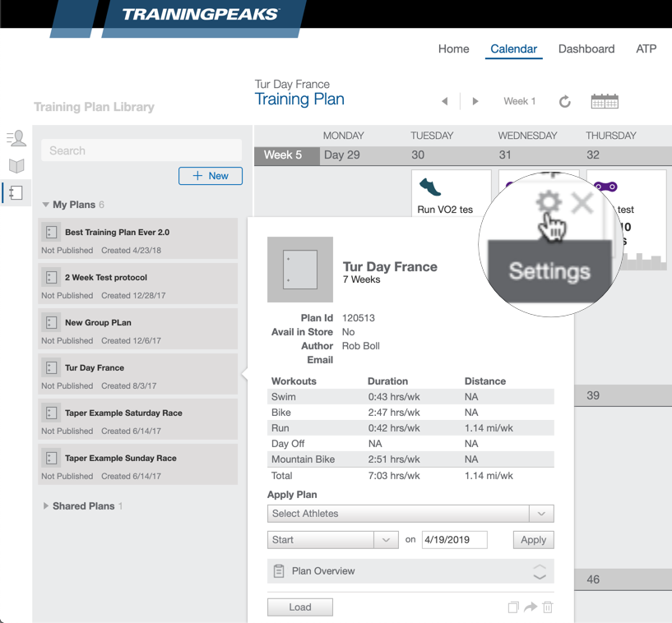Open the calendar date picker icon
This screenshot has width=672, height=623.
[605, 101]
